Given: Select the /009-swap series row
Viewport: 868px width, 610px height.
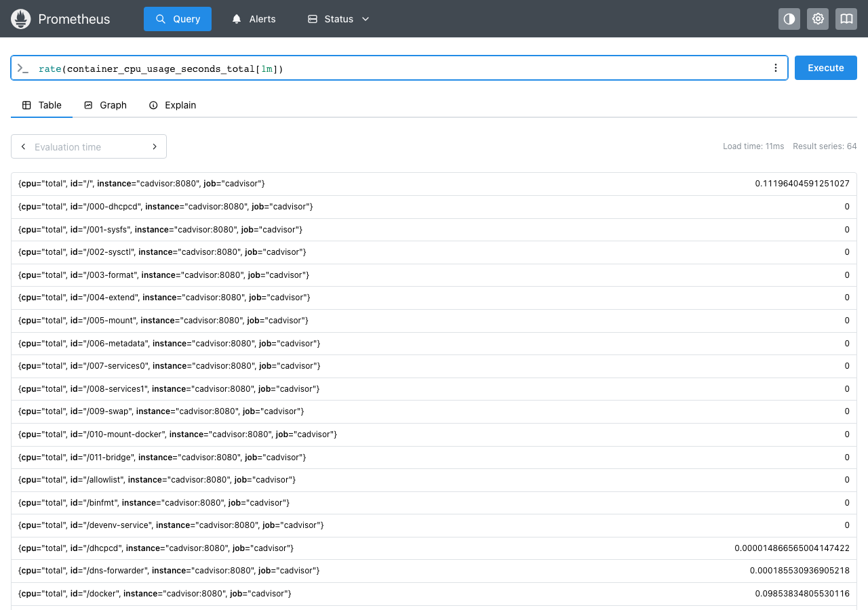Looking at the screenshot, I should coord(434,411).
